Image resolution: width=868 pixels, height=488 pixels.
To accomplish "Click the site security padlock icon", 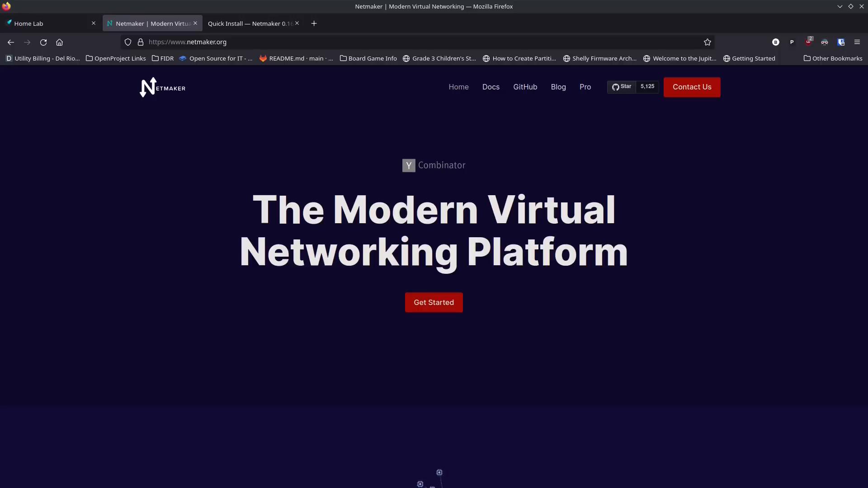I will [141, 42].
